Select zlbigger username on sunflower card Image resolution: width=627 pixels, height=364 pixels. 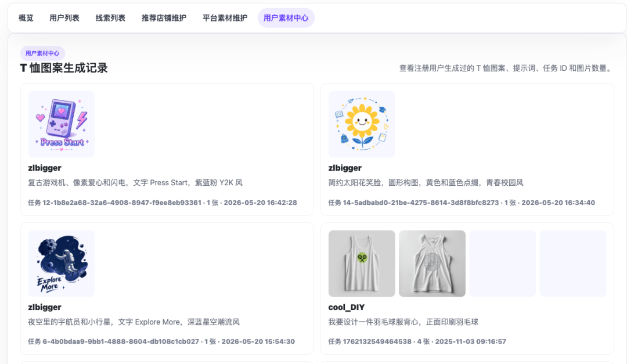[x=345, y=168]
